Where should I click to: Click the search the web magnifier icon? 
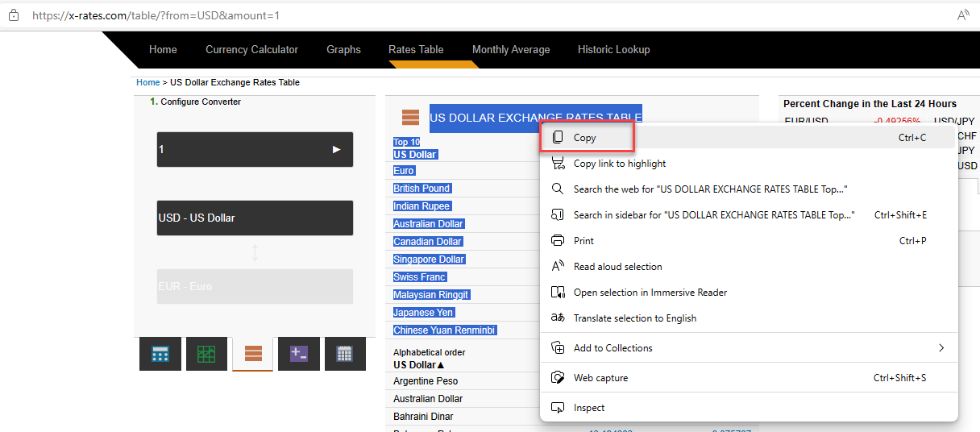558,189
